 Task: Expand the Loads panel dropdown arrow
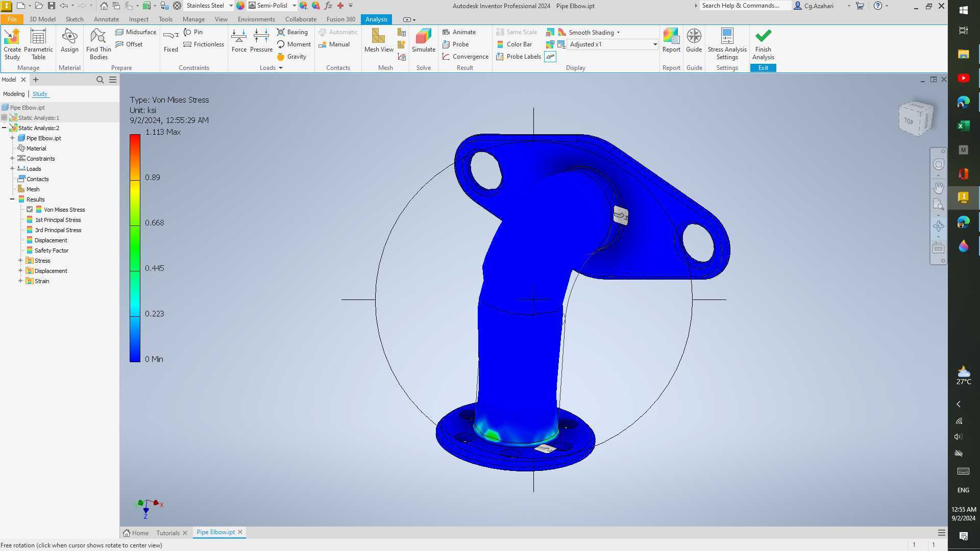[281, 68]
